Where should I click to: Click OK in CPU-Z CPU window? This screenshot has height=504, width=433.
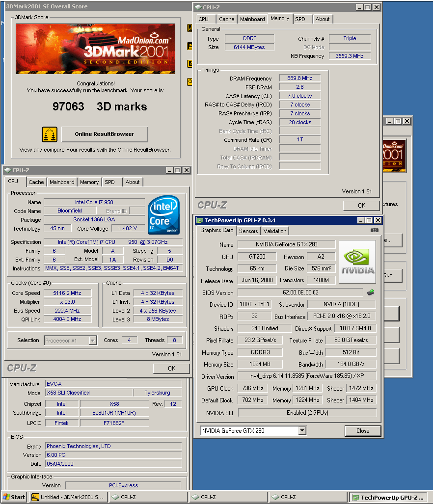(x=171, y=369)
